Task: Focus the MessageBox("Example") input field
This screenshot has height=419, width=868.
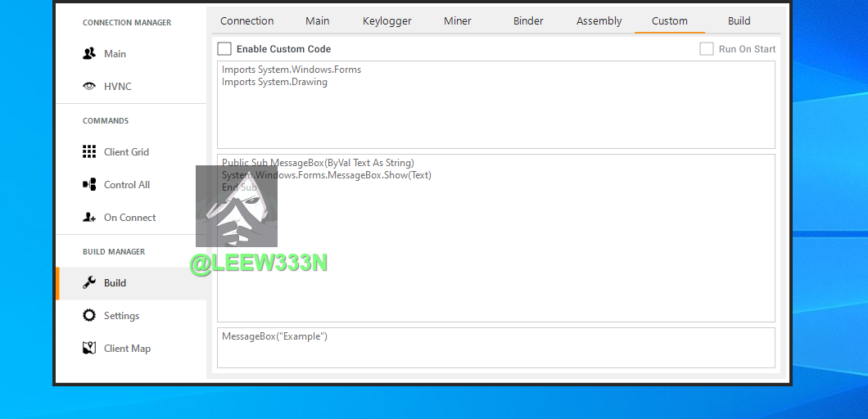Action: pos(495,349)
